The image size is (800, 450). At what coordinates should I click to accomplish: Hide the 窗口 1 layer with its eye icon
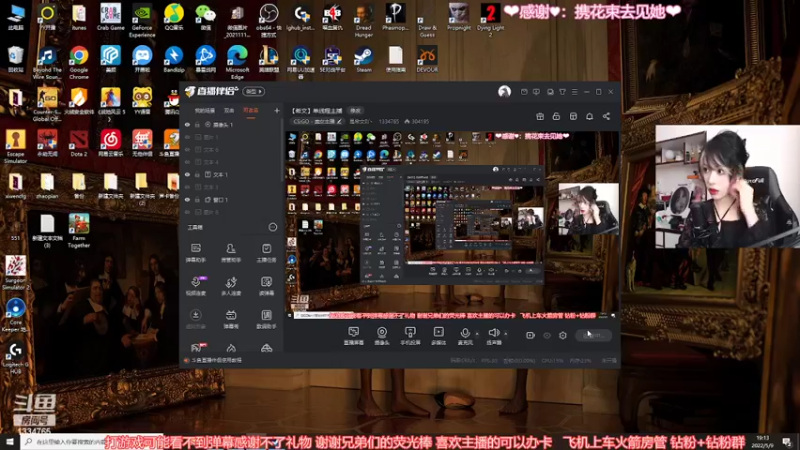(x=187, y=199)
